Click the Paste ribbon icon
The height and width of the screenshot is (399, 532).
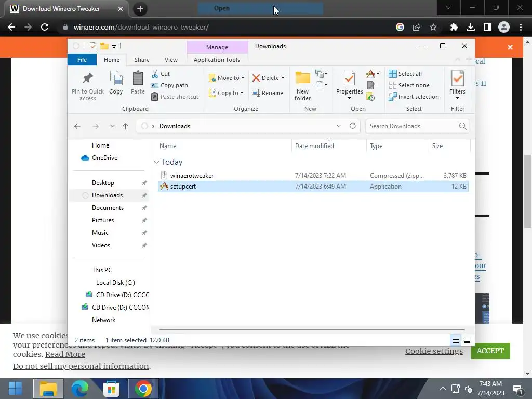(138, 83)
